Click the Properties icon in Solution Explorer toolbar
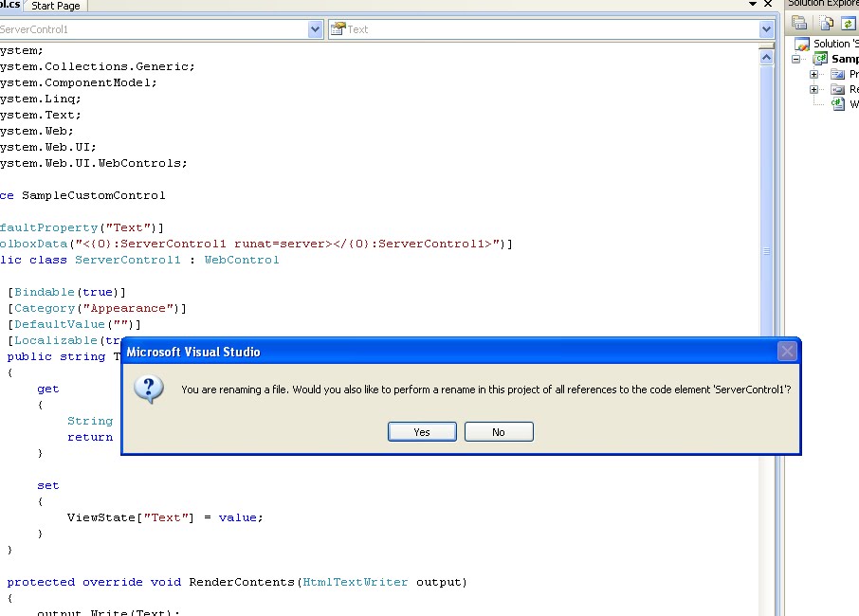Image resolution: width=859 pixels, height=616 pixels. pos(797,22)
